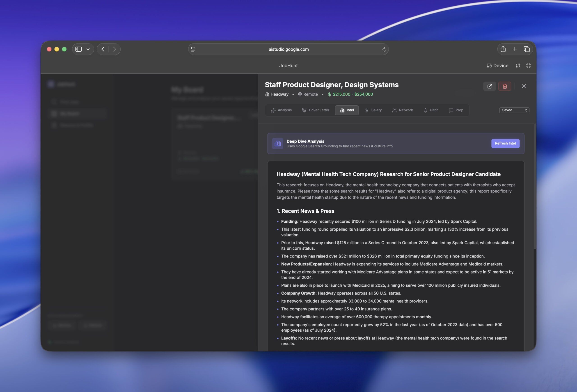
Task: Open job posting in external link icon
Action: [x=489, y=86]
